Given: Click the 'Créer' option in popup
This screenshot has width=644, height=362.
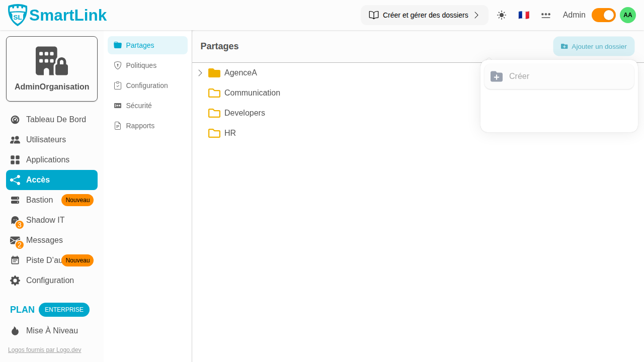Looking at the screenshot, I should 519,76.
